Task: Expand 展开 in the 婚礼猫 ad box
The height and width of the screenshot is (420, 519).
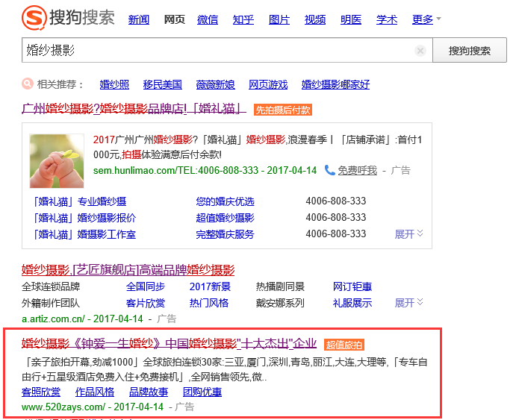Action: [x=409, y=234]
